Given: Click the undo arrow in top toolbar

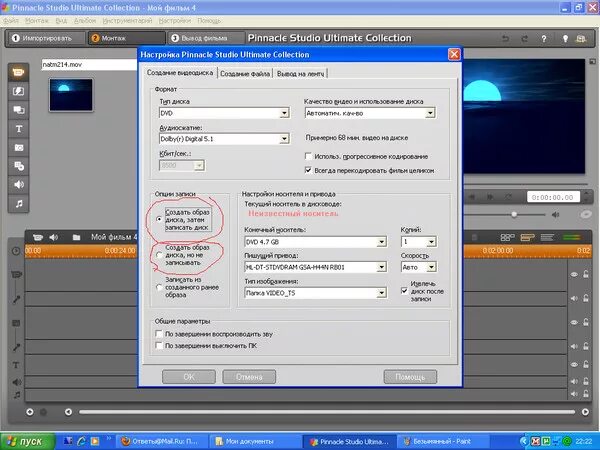Looking at the screenshot, I should (505, 38).
